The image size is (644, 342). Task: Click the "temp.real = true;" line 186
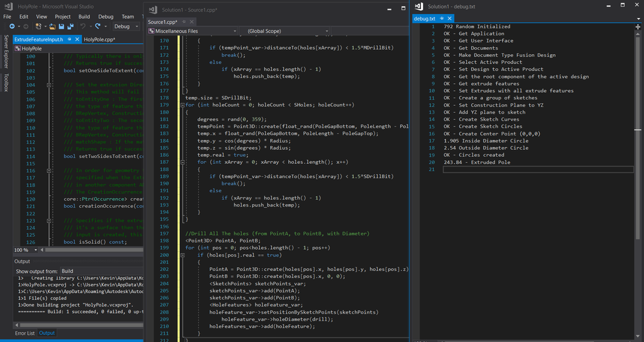coord(222,155)
